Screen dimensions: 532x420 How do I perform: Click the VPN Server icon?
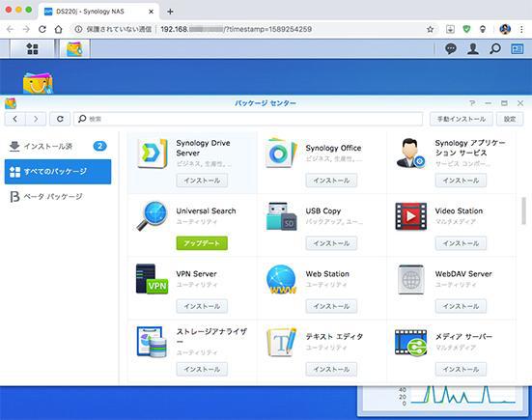click(152, 279)
